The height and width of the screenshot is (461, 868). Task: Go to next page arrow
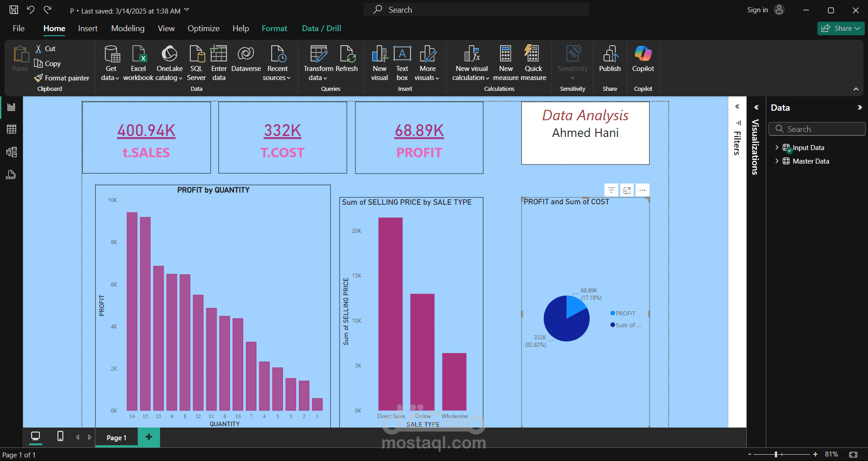(x=90, y=437)
